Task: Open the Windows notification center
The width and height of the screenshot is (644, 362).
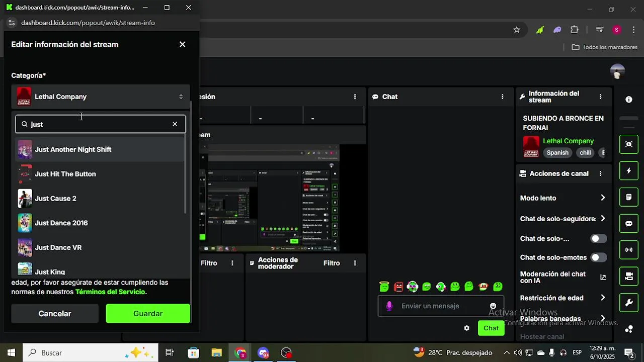Action: [x=629, y=353]
